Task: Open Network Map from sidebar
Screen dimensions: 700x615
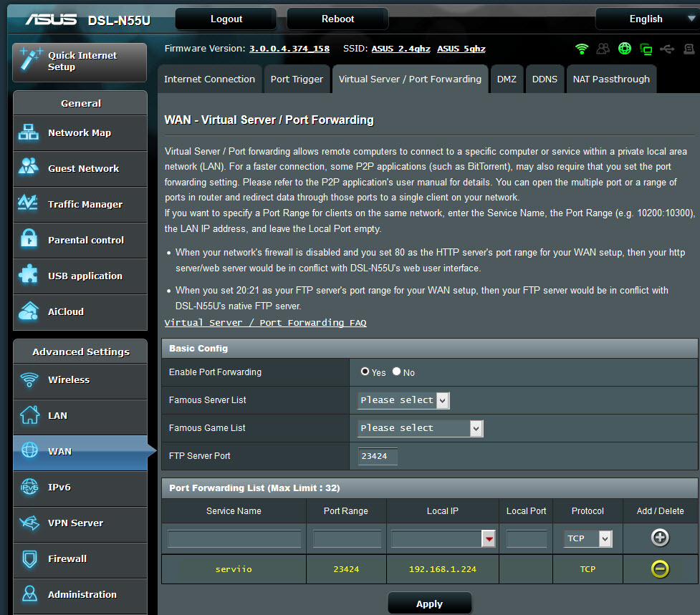Action: [x=80, y=133]
